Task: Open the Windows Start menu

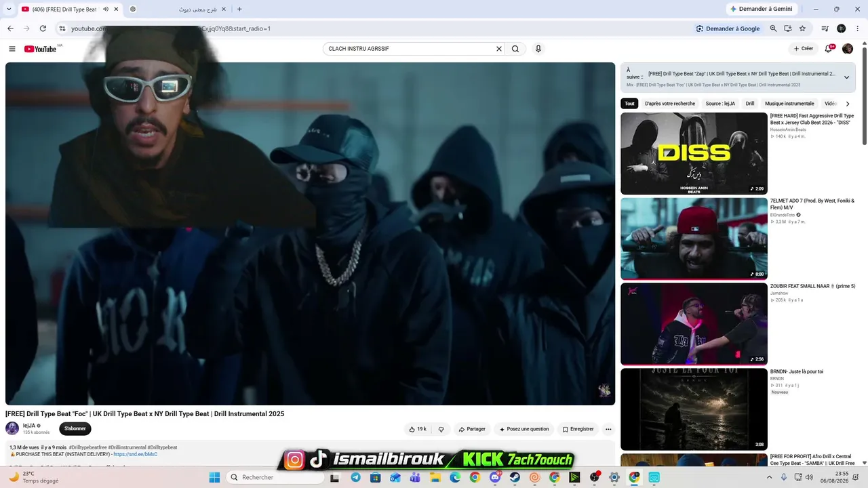Action: 214,477
